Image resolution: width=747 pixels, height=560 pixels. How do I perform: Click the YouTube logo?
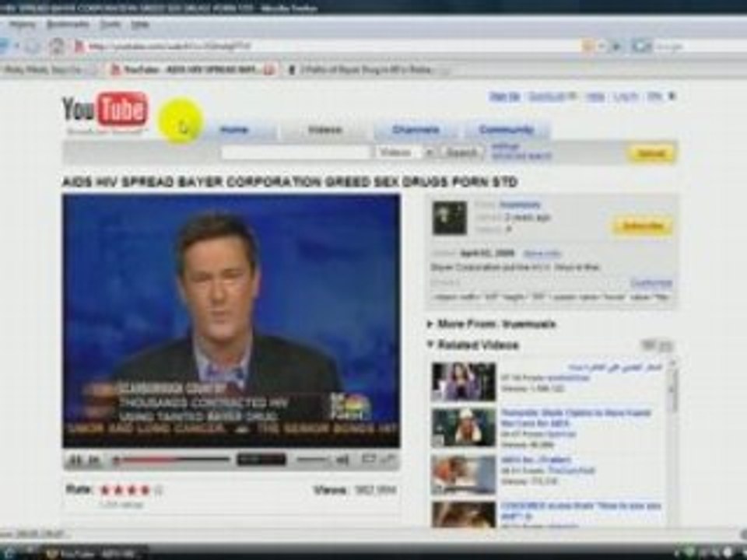tap(105, 110)
